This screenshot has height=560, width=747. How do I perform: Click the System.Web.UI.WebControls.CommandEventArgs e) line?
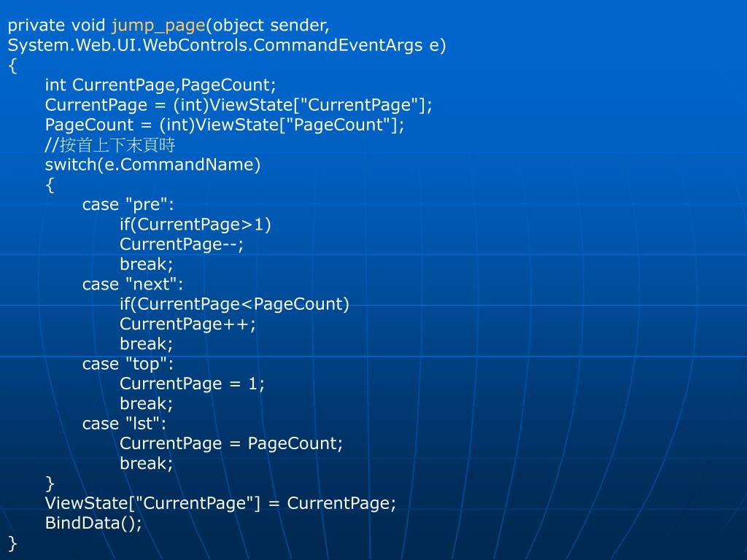pos(227,45)
